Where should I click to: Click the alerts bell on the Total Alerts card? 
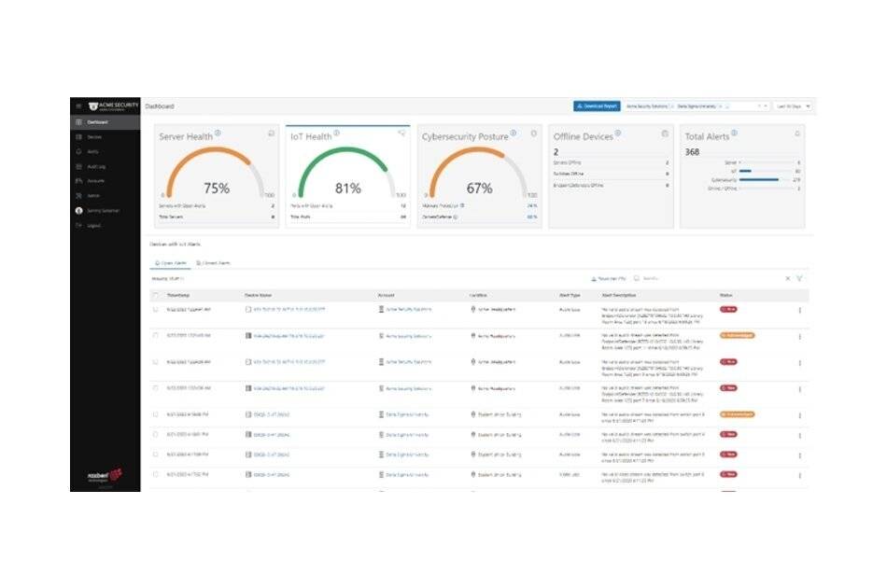click(797, 133)
